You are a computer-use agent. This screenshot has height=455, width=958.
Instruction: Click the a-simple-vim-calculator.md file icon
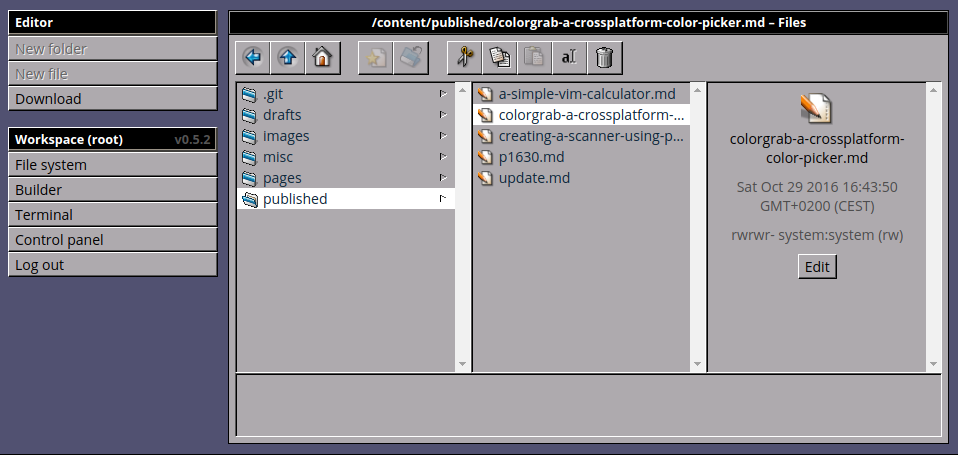click(485, 94)
